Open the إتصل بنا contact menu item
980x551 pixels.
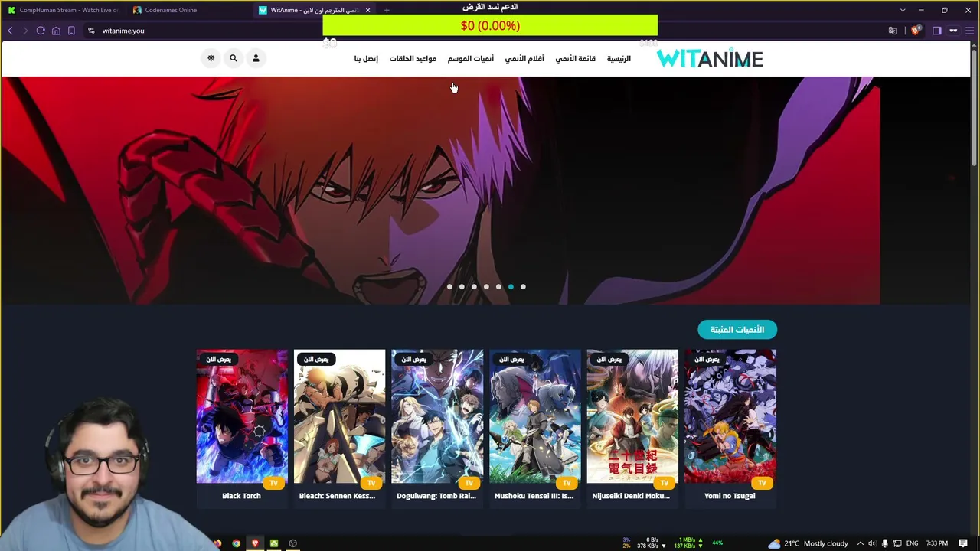pyautogui.click(x=366, y=59)
